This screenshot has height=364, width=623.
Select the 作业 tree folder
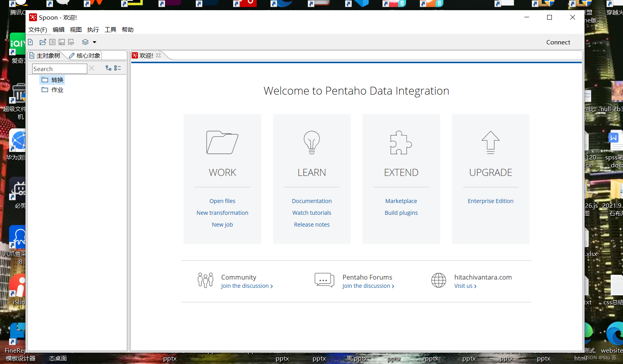52,90
